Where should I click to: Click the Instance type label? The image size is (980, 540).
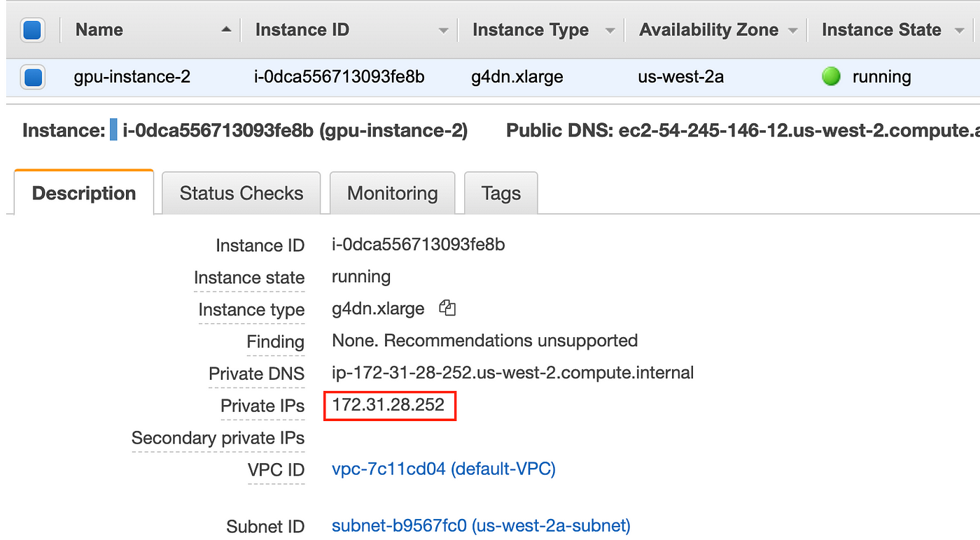pyautogui.click(x=252, y=310)
